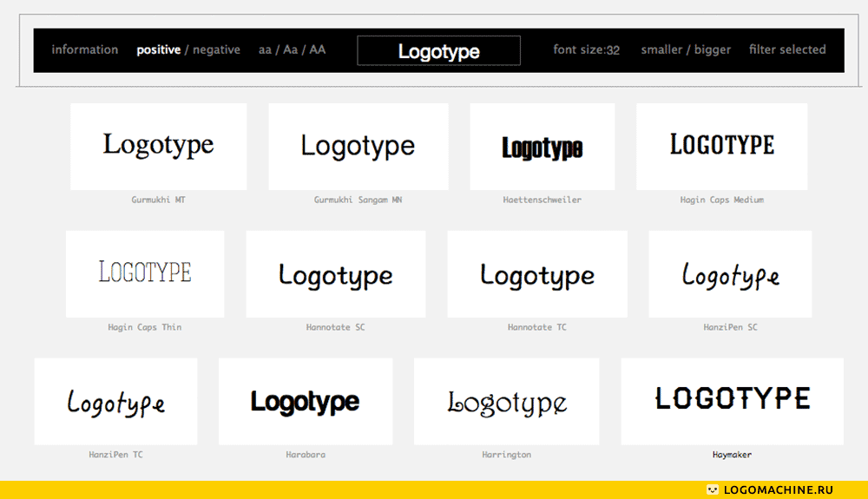868x499 pixels.
Task: Select the Haymaker font preview card
Action: [733, 401]
